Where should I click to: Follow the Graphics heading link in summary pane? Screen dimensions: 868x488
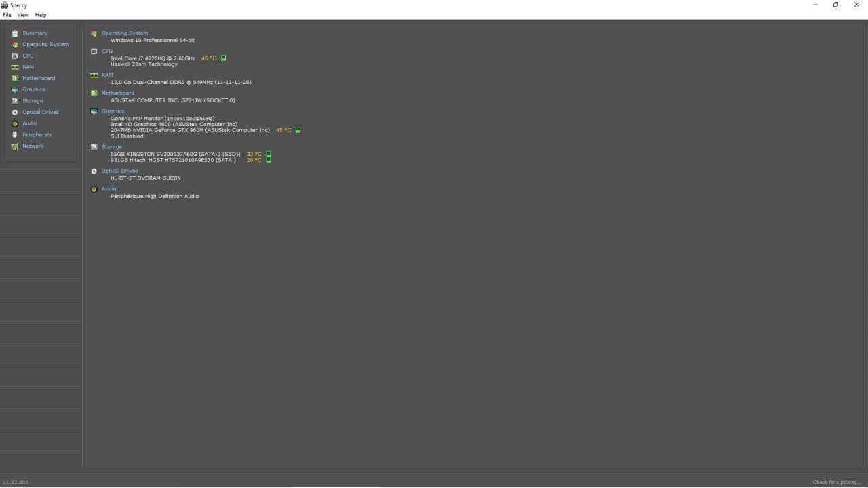[x=113, y=111]
